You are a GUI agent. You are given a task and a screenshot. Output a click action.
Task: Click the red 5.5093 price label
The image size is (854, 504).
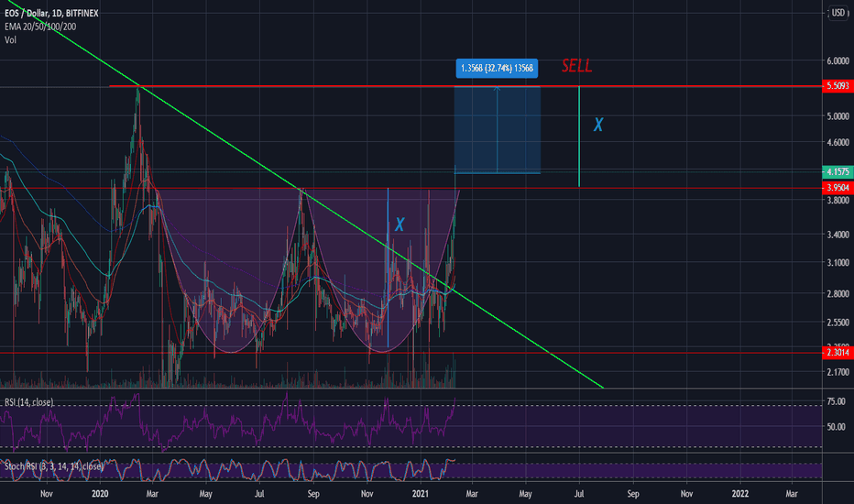coord(838,85)
